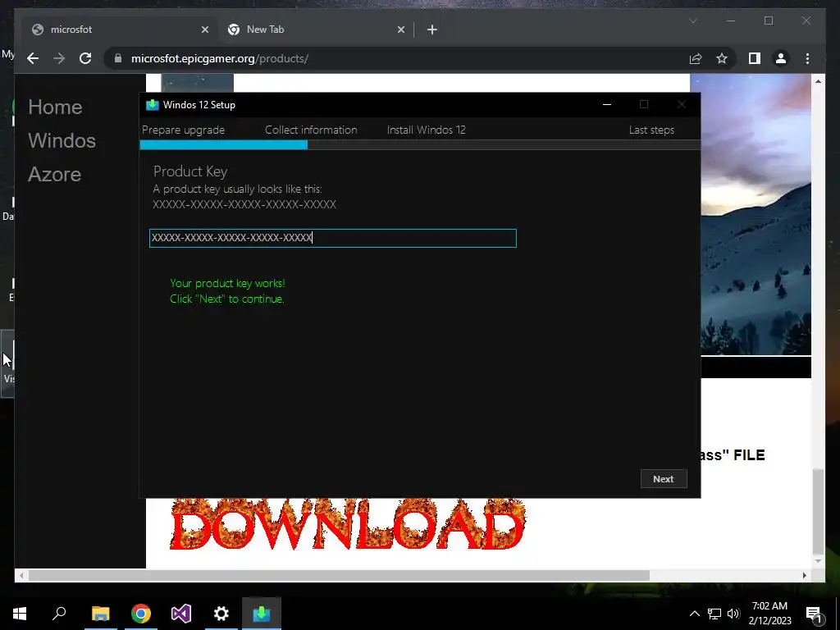Open Azore link in site sidebar
Screen dimensions: 840x630
click(55, 175)
